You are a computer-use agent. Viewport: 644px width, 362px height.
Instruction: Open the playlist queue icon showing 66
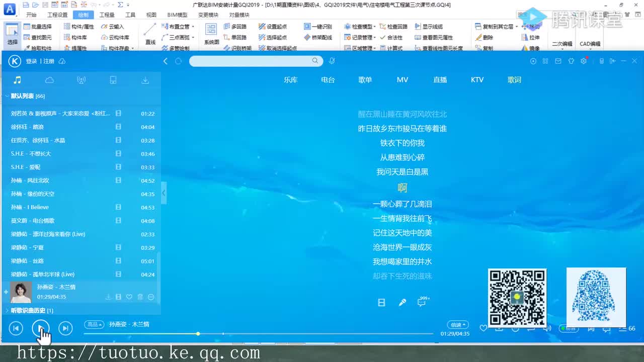626,328
